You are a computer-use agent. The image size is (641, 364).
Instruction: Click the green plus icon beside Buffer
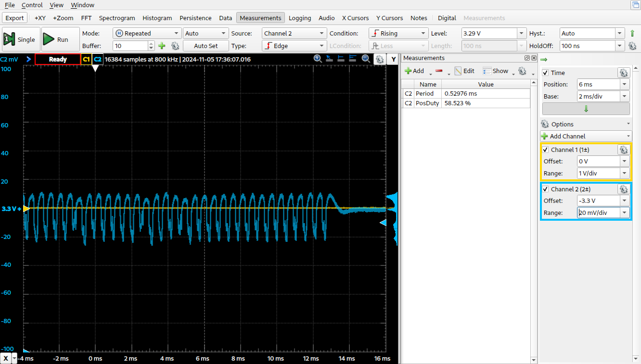[162, 46]
